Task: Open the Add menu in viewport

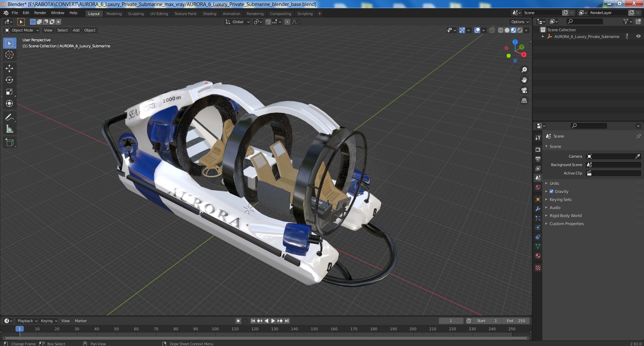Action: 76,30
